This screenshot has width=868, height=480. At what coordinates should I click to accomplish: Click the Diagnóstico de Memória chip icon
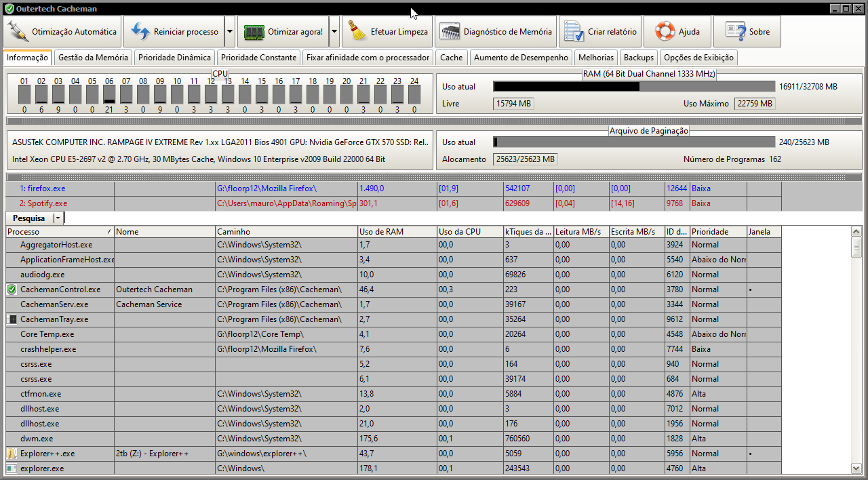[450, 32]
